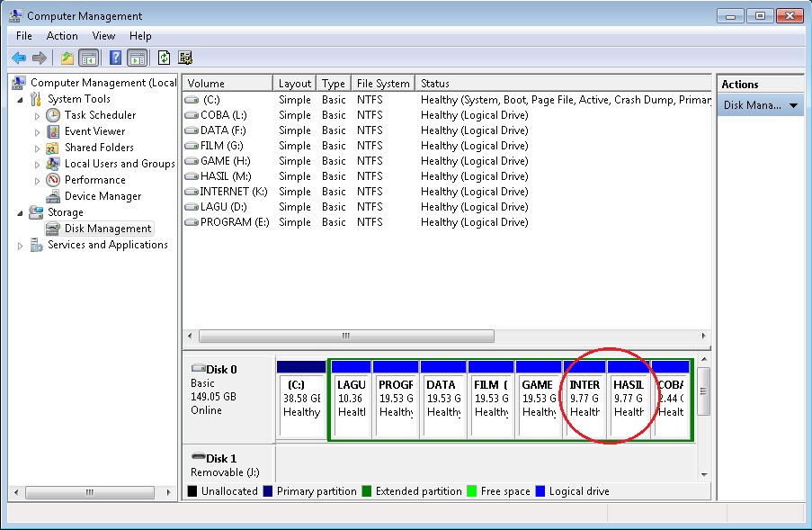Click the Disk 0 drive icon
The width and height of the screenshot is (812, 530).
[x=199, y=368]
